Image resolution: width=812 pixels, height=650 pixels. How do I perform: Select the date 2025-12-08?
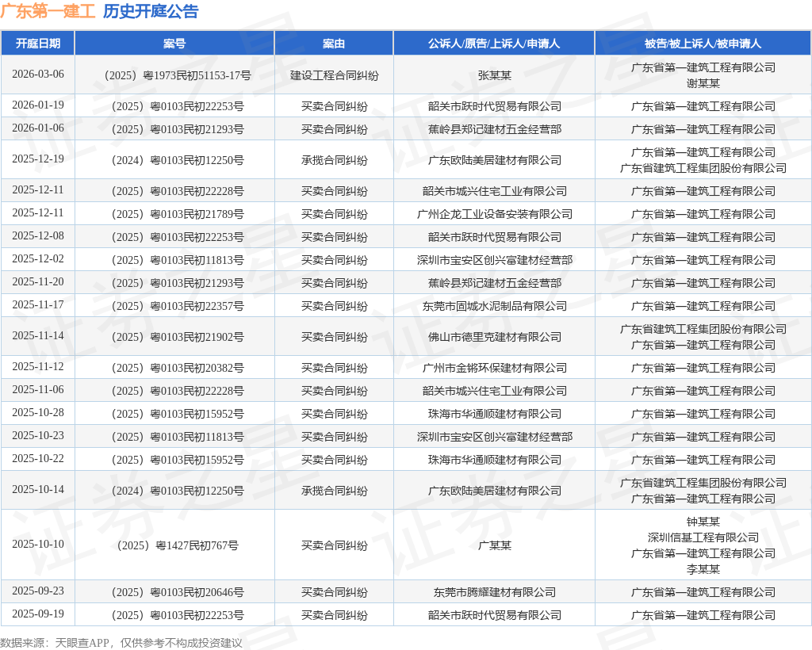coord(38,236)
